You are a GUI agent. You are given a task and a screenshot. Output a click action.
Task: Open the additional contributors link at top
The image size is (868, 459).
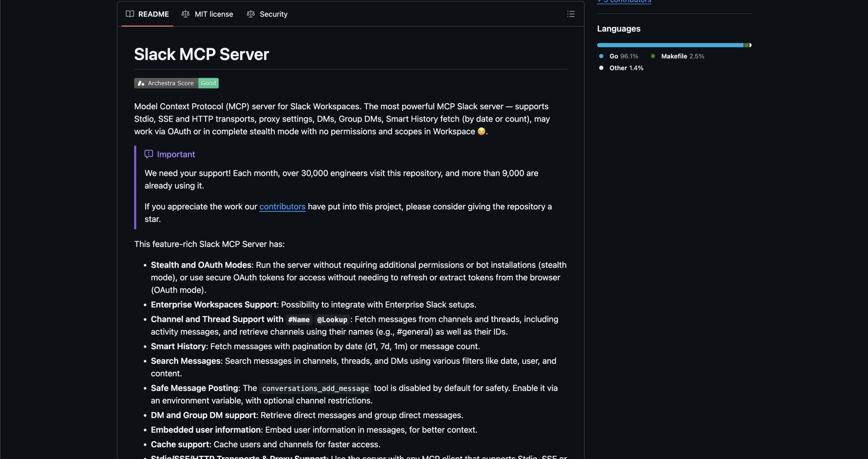(624, 1)
